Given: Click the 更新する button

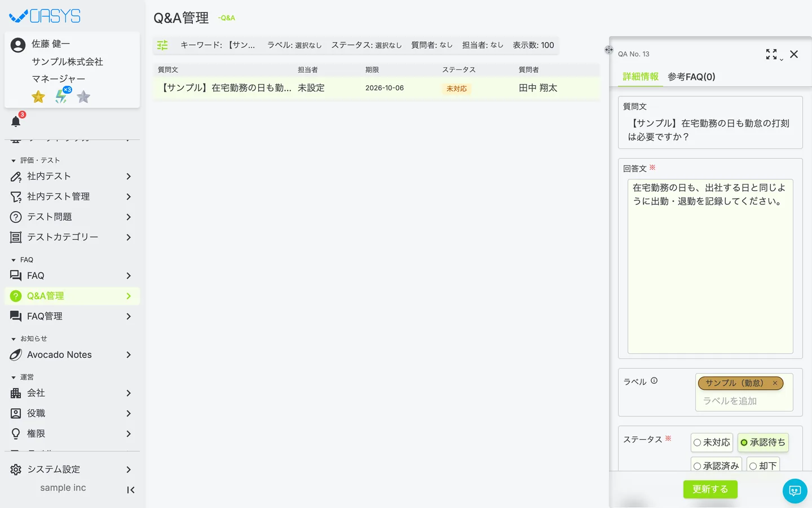Looking at the screenshot, I should [x=710, y=489].
